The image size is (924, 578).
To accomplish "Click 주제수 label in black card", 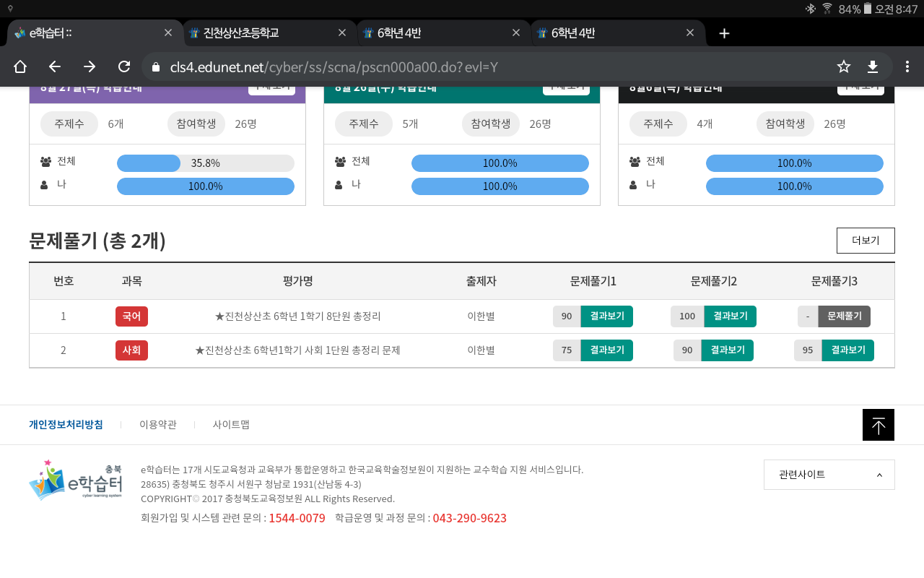I will click(658, 124).
